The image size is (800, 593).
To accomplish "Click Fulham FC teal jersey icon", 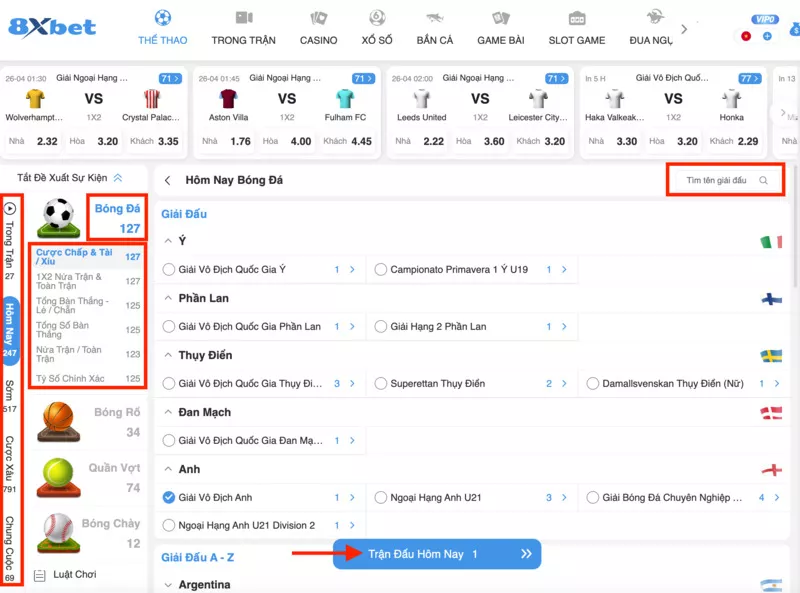I will pyautogui.click(x=345, y=98).
